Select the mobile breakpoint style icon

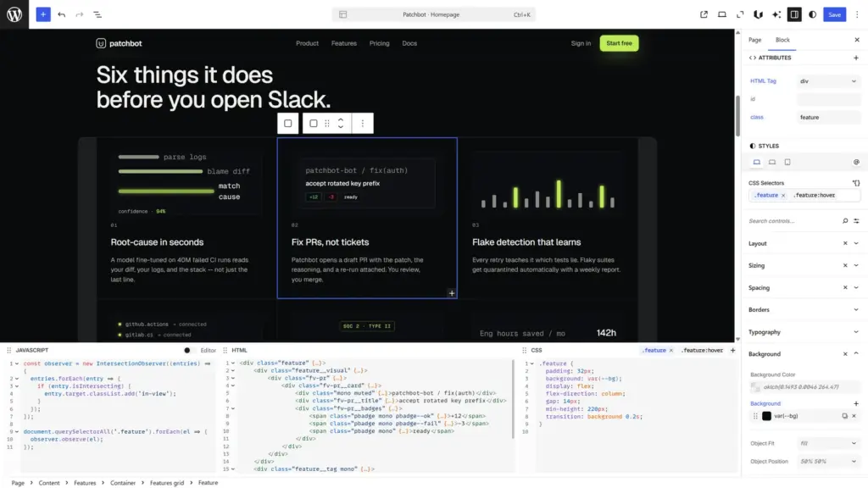787,162
